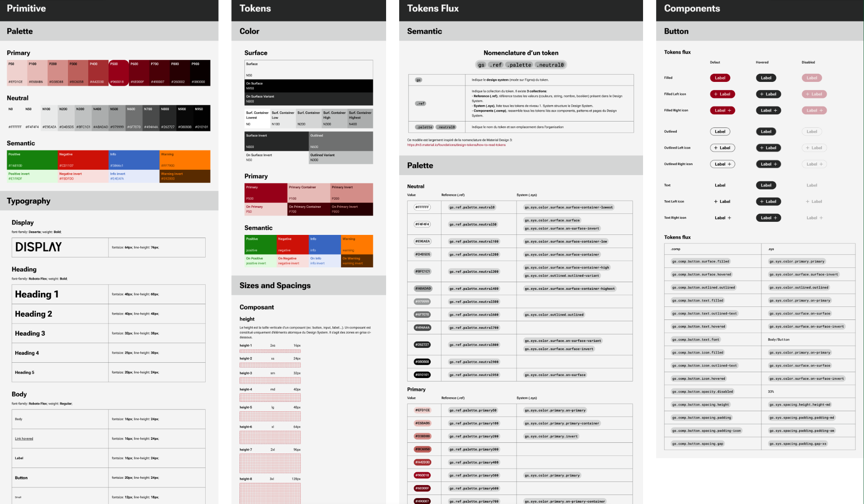Click the default Filled Label button

click(x=720, y=78)
